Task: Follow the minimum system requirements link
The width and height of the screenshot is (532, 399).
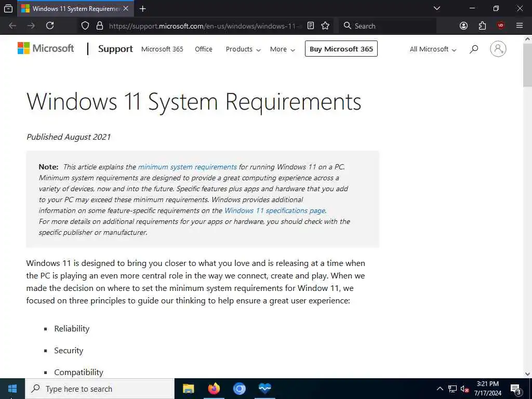Action: tap(187, 167)
